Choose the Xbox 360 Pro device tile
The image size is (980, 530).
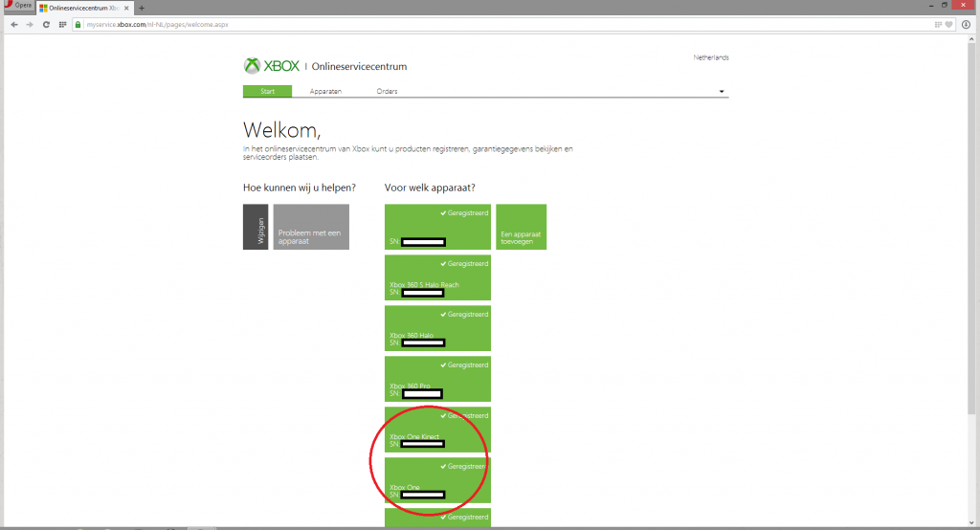coord(437,379)
